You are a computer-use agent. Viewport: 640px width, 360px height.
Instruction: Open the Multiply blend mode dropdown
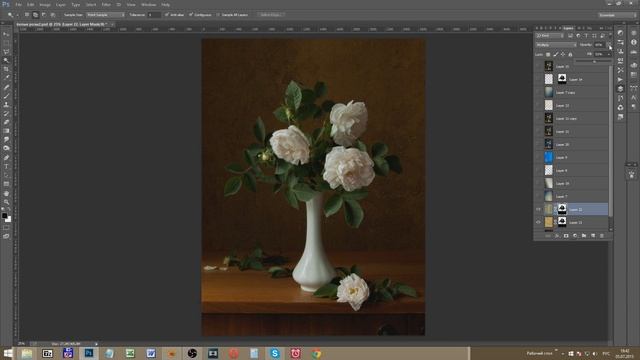pyautogui.click(x=556, y=45)
